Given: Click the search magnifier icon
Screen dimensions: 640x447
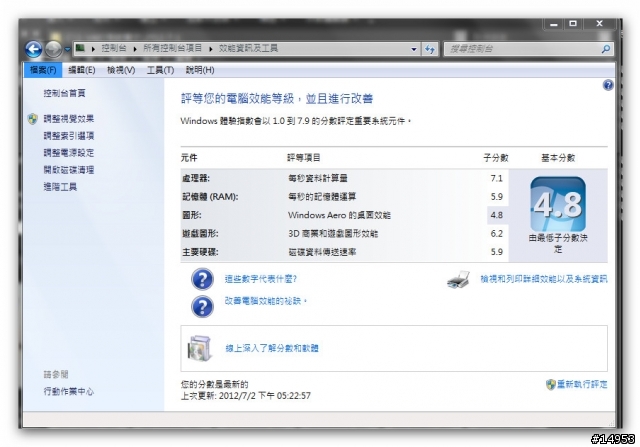Looking at the screenshot, I should pyautogui.click(x=606, y=49).
